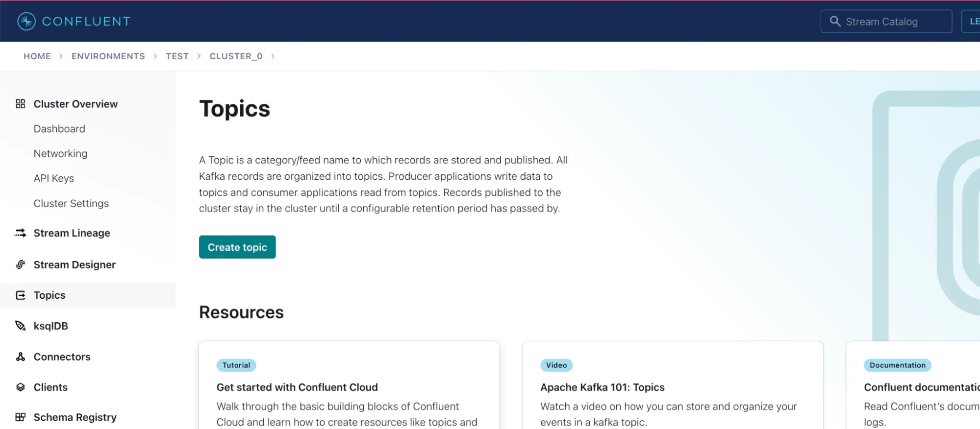Image resolution: width=980 pixels, height=429 pixels.
Task: Click the Create topic button
Action: point(237,247)
